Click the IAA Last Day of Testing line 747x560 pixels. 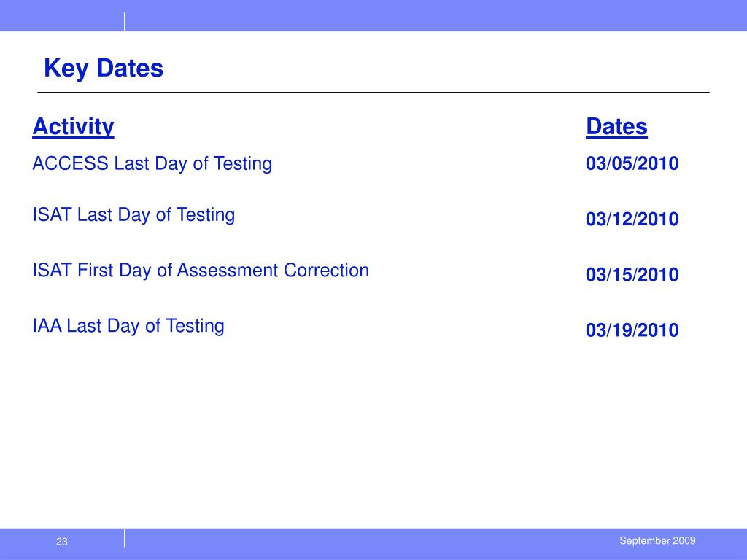[128, 326]
